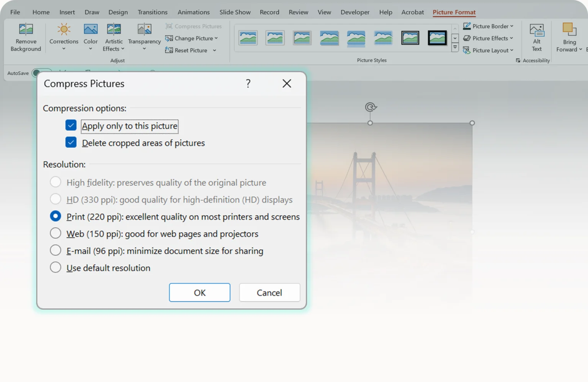This screenshot has height=382, width=588.
Task: Switch to the Acrobat tab
Action: [412, 12]
